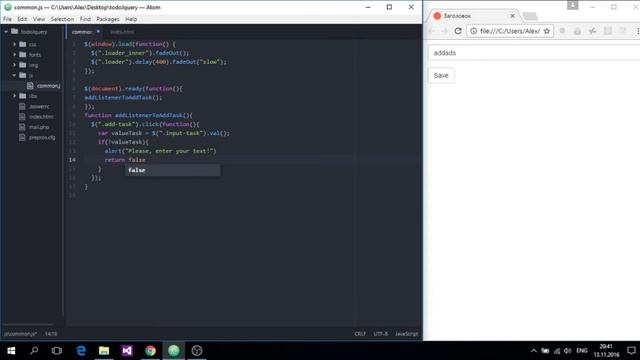Expand the libs folder in tree view
The image size is (640, 360).
pos(15,96)
